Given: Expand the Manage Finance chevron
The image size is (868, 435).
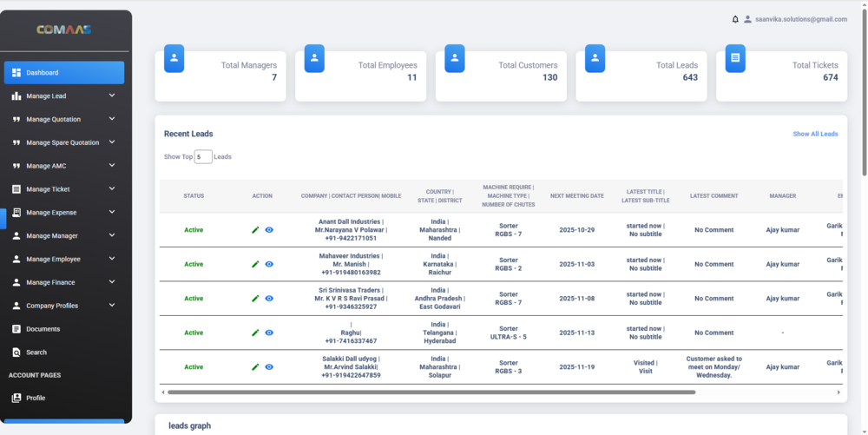Looking at the screenshot, I should coord(112,281).
